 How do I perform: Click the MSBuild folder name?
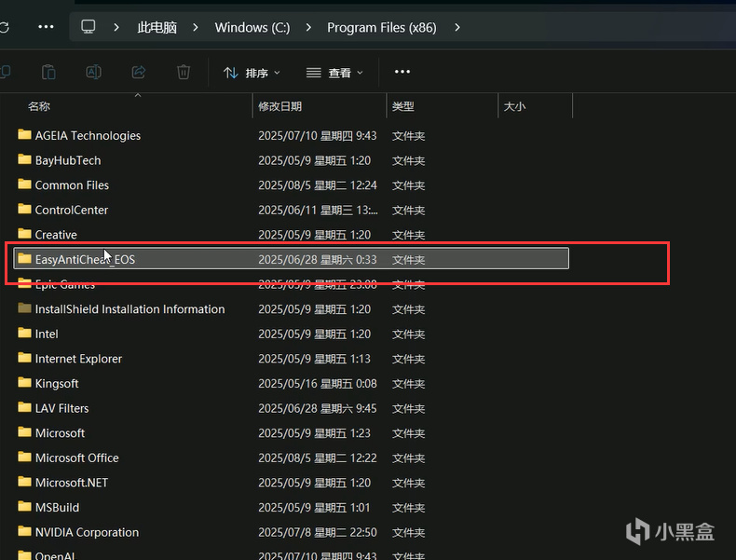57,508
